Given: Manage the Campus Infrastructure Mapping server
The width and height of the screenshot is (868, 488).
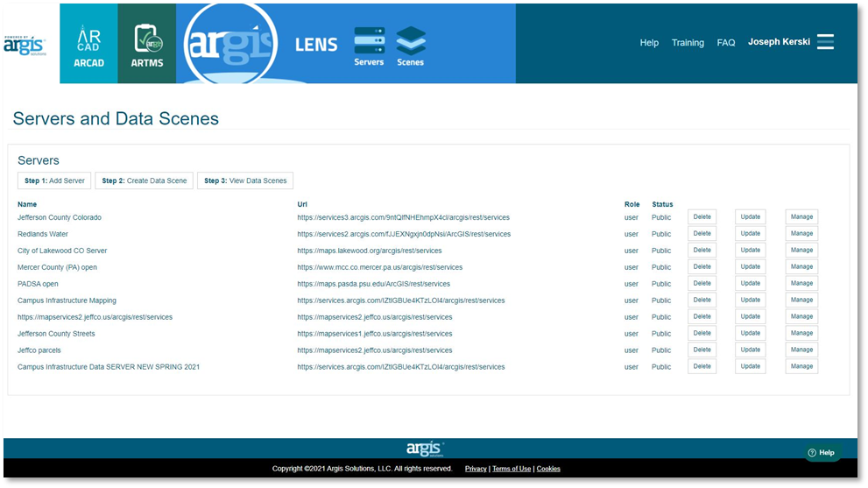Looking at the screenshot, I should coord(801,301).
